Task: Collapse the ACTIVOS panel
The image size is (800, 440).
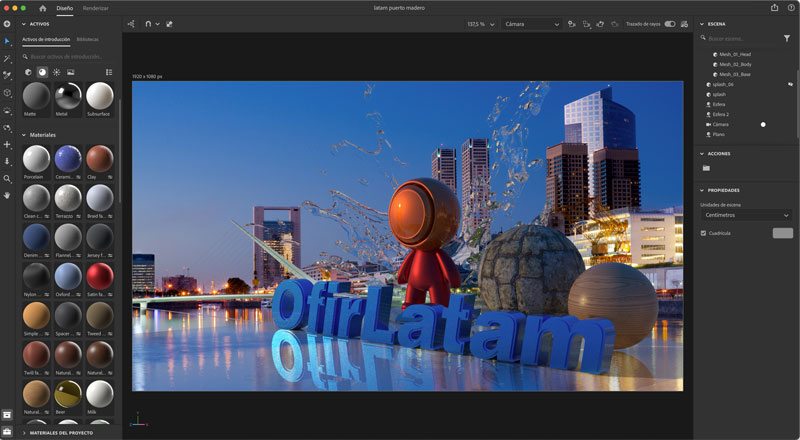Action: 23,24
